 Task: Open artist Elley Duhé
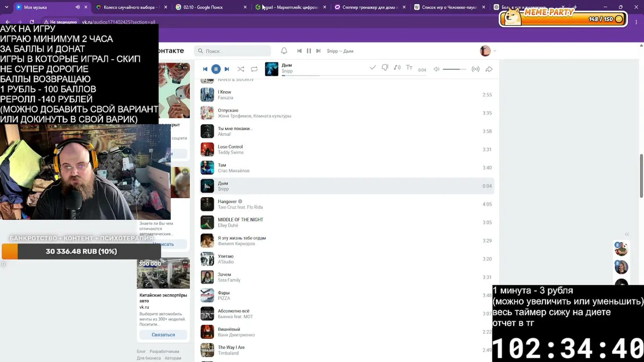point(228,225)
